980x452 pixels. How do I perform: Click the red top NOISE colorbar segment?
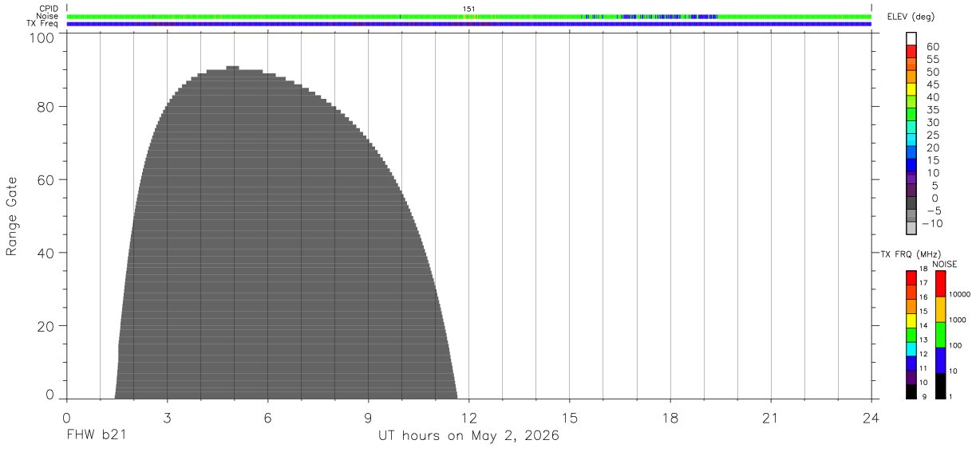pyautogui.click(x=941, y=284)
